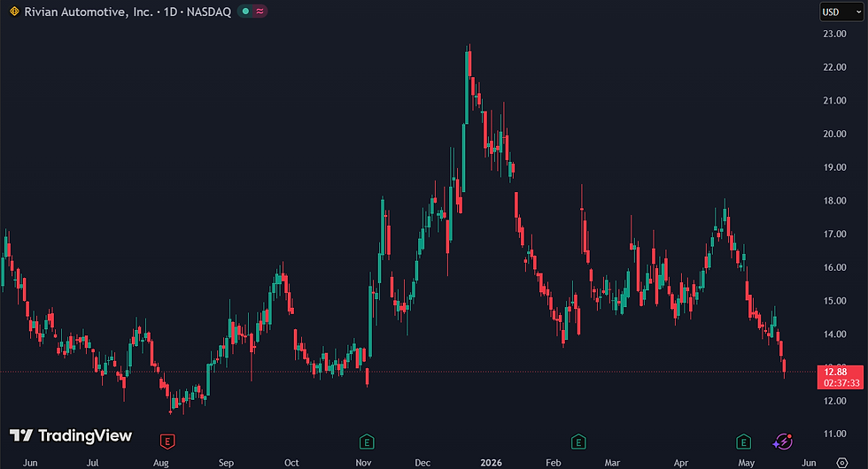Click the 15.00 price axis label
The image size is (868, 469).
point(834,301)
